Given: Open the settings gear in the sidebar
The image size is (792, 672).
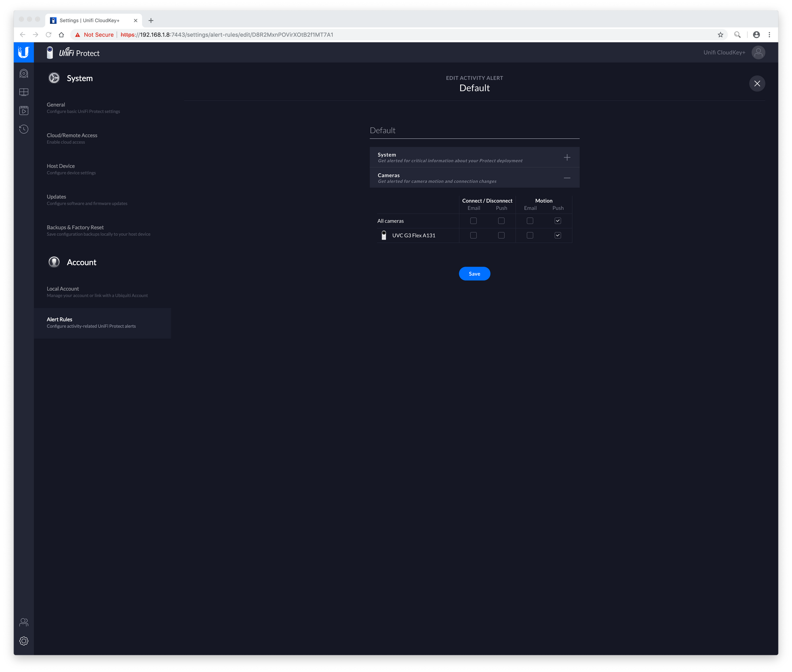Looking at the screenshot, I should tap(24, 641).
